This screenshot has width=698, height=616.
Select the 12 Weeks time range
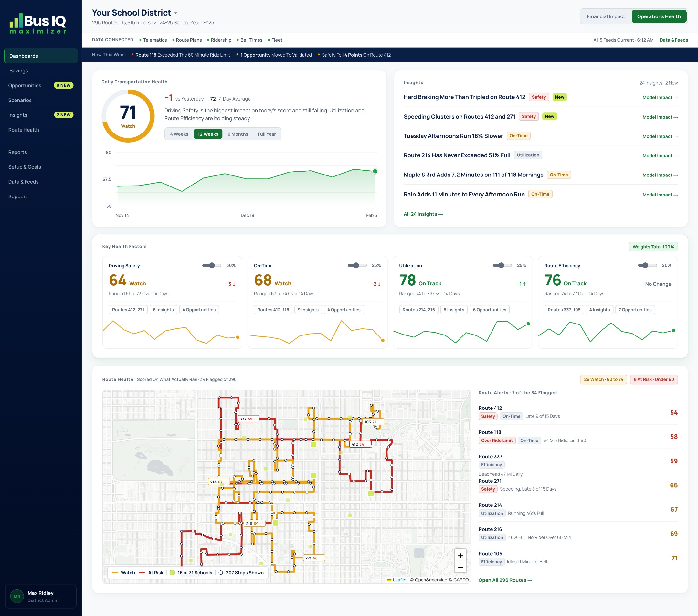click(208, 134)
